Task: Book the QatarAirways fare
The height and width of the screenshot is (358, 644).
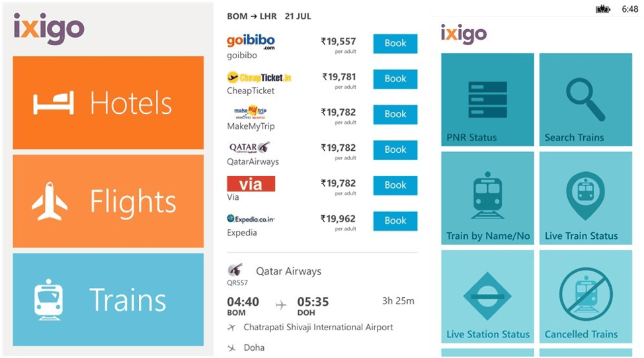Action: [395, 150]
